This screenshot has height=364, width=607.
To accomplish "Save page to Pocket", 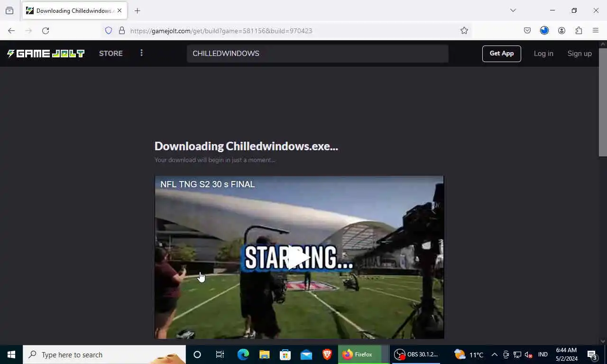I will pyautogui.click(x=527, y=31).
